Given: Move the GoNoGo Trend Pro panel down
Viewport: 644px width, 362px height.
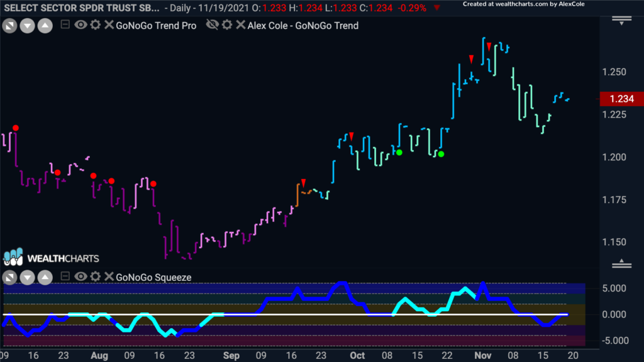Looking at the screenshot, I should pyautogui.click(x=27, y=26).
